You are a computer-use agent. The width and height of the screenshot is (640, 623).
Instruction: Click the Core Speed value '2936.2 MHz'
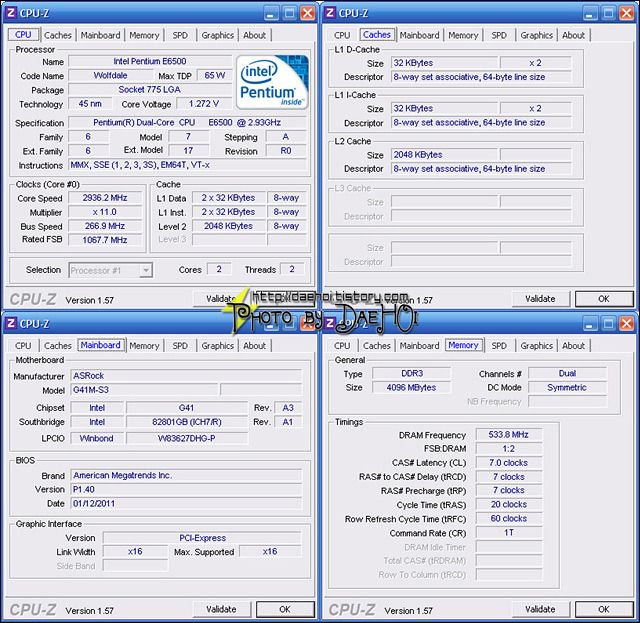coord(105,198)
